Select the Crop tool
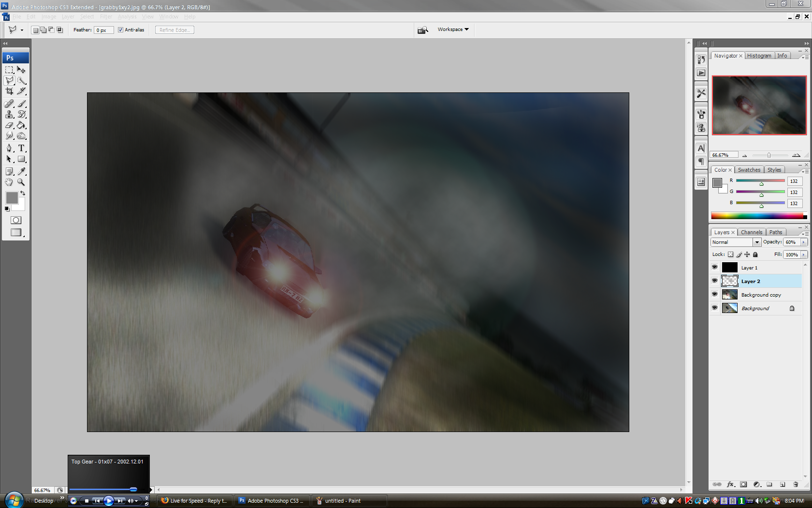 9,91
